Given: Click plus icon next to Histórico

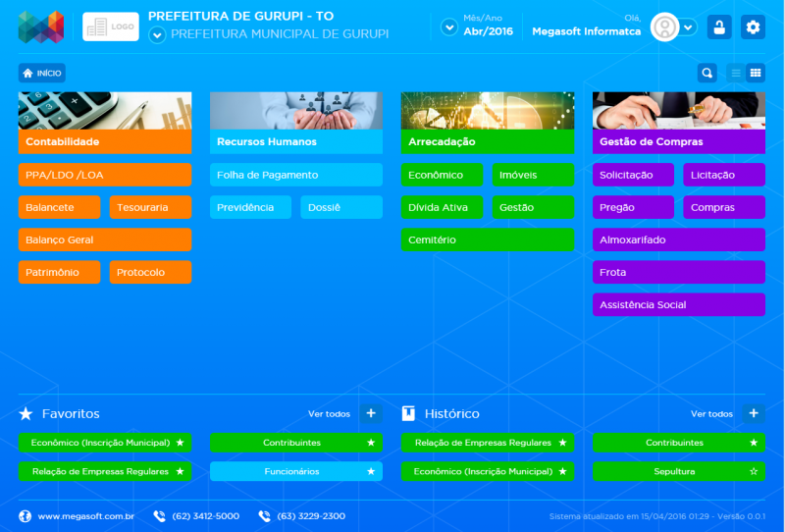Looking at the screenshot, I should [754, 414].
